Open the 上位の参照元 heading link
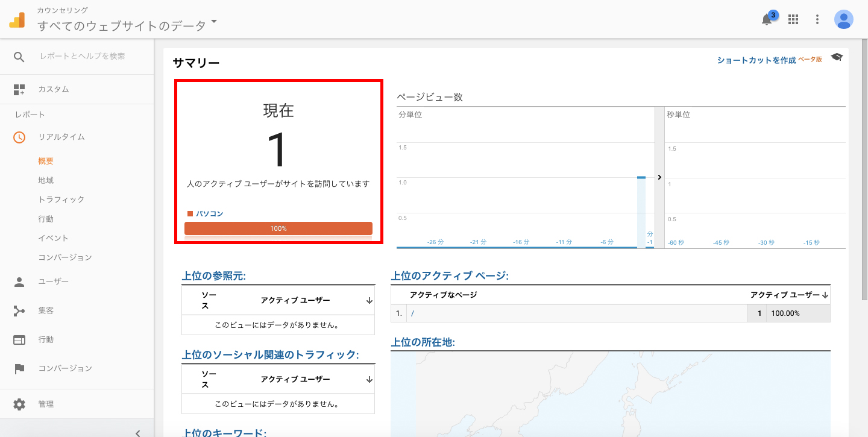Viewport: 868px width, 437px height. [x=214, y=276]
